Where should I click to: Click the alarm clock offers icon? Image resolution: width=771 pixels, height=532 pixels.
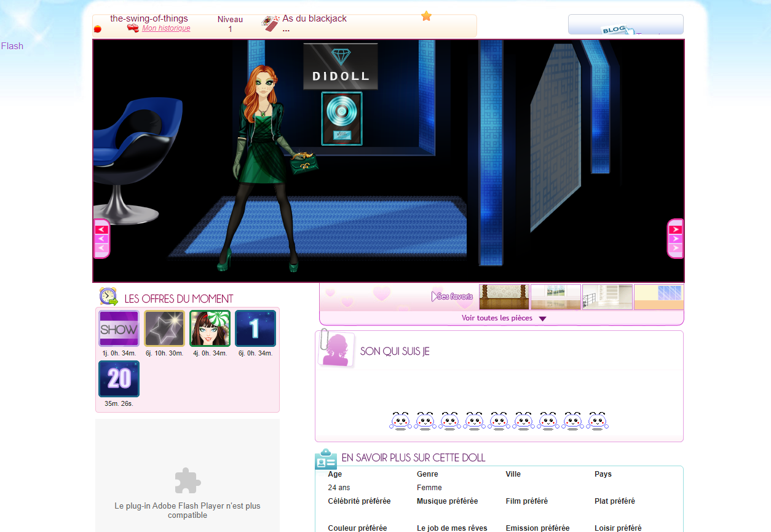[109, 297]
